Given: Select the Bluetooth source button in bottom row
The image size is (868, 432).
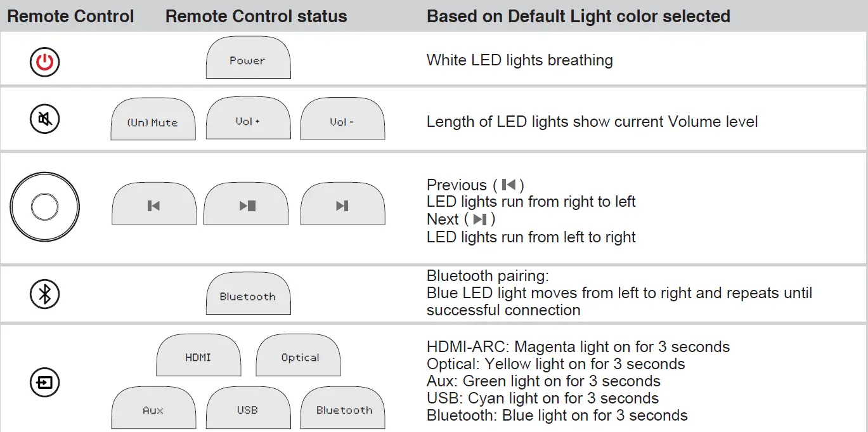Looking at the screenshot, I should tap(343, 409).
